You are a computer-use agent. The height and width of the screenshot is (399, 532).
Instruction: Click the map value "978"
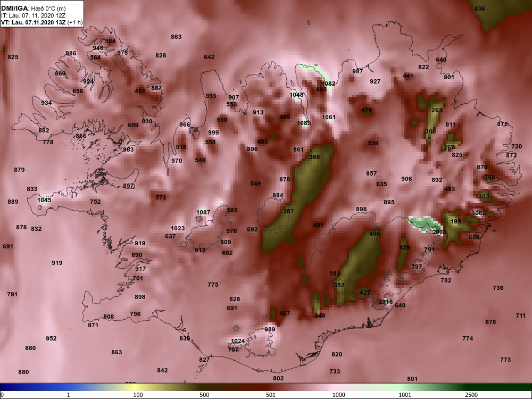pyautogui.click(x=122, y=53)
